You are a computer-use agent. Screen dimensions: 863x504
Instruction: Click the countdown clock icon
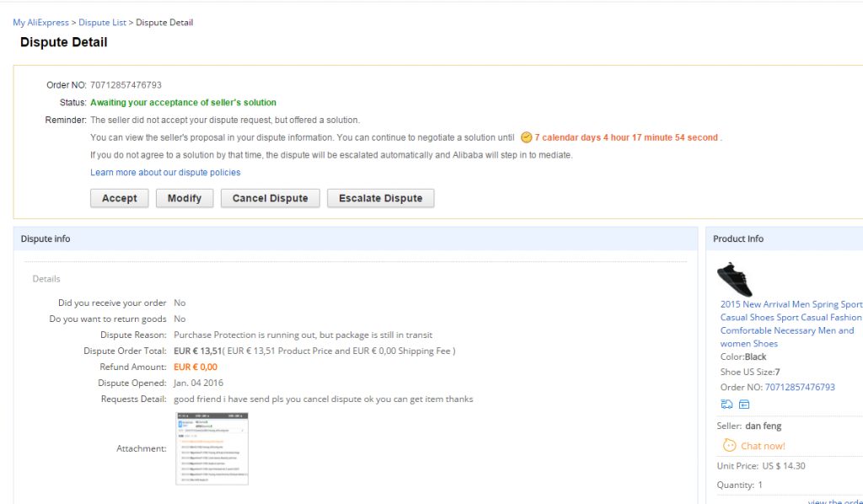pos(526,137)
